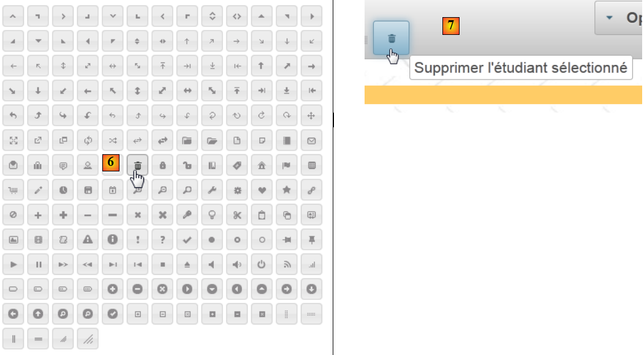Select the lightbulb icon
Image resolution: width=644 pixels, height=355 pixels.
click(212, 215)
